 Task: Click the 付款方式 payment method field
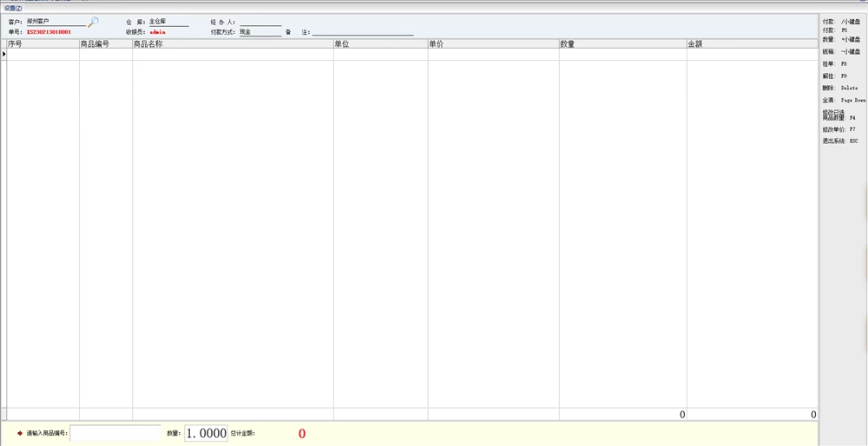260,32
